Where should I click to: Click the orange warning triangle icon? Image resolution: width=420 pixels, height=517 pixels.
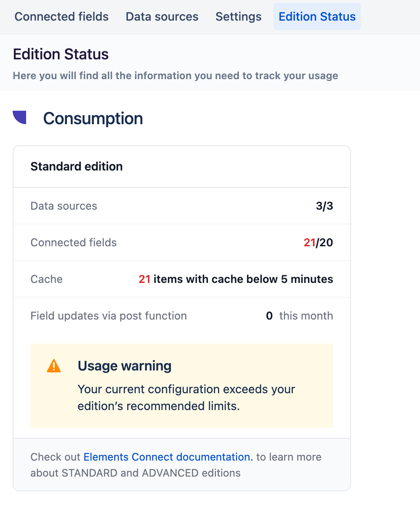coord(54,366)
